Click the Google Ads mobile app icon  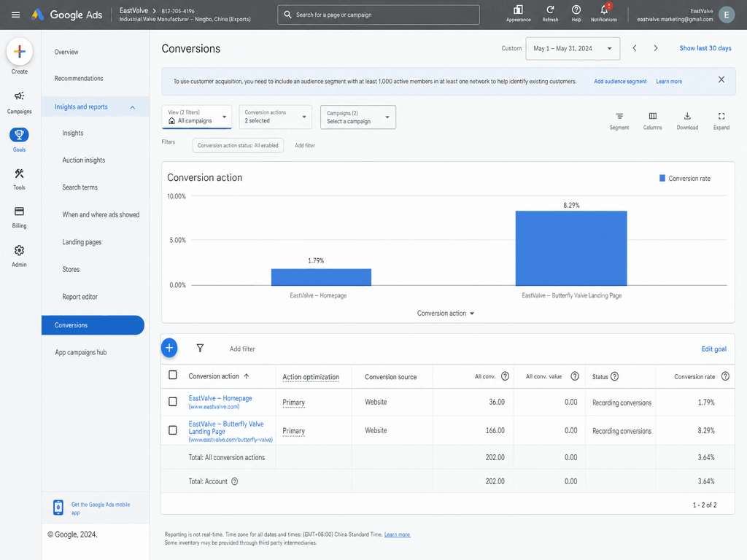tap(58, 507)
